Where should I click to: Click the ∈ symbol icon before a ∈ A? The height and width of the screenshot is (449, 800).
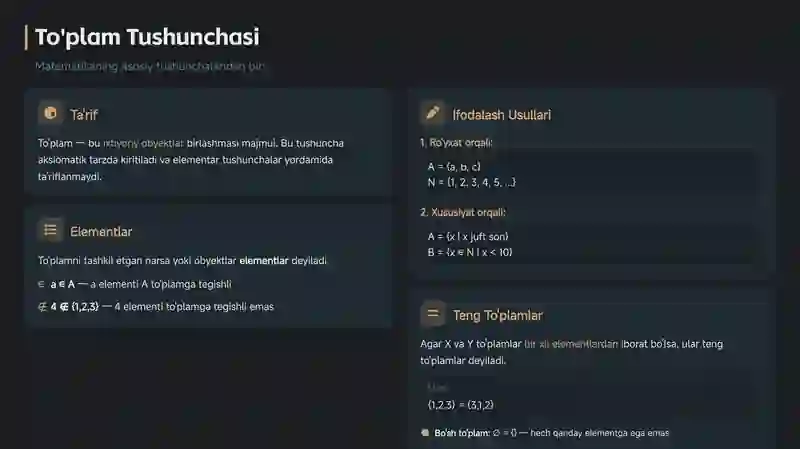click(41, 284)
